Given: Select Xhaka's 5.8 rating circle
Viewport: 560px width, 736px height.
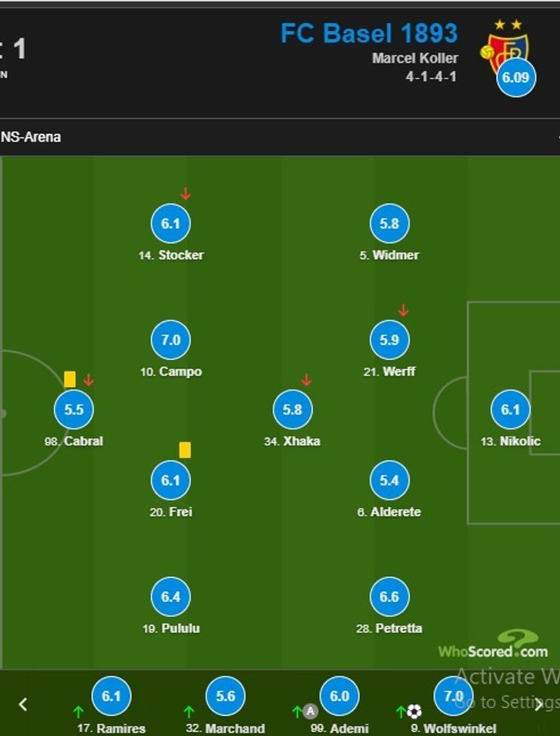Looking at the screenshot, I should (x=293, y=409).
